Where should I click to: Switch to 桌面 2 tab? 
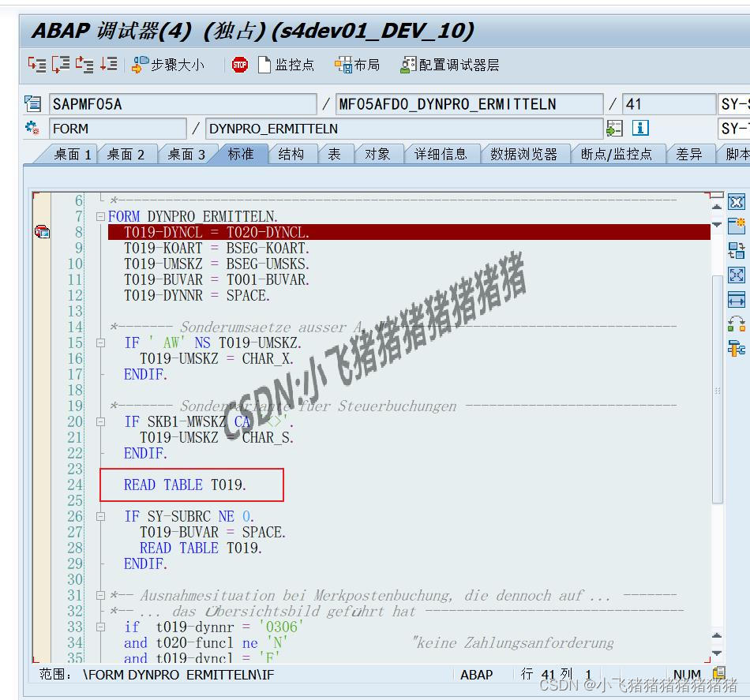[x=126, y=154]
